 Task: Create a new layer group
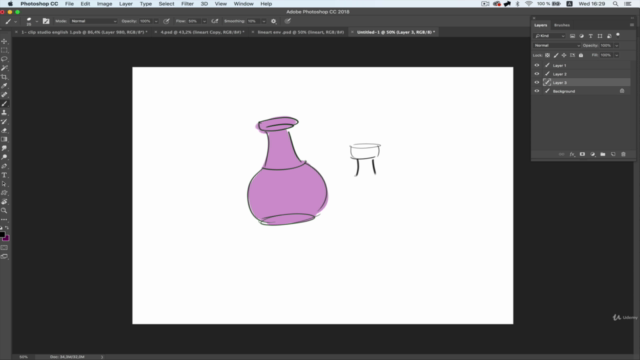coord(603,154)
